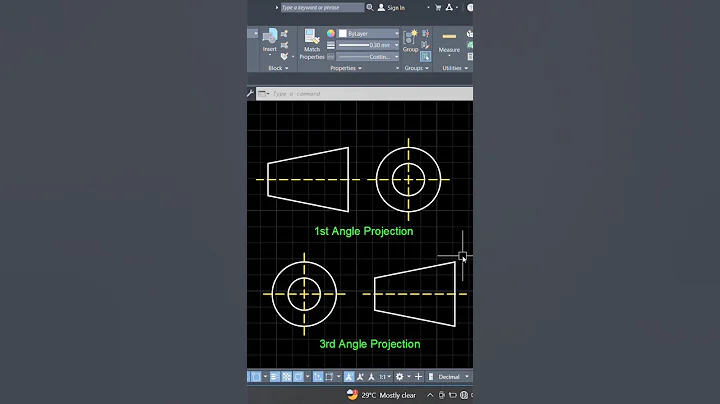Click the meet now tray icon
This screenshot has width=720, height=404.
442,395
